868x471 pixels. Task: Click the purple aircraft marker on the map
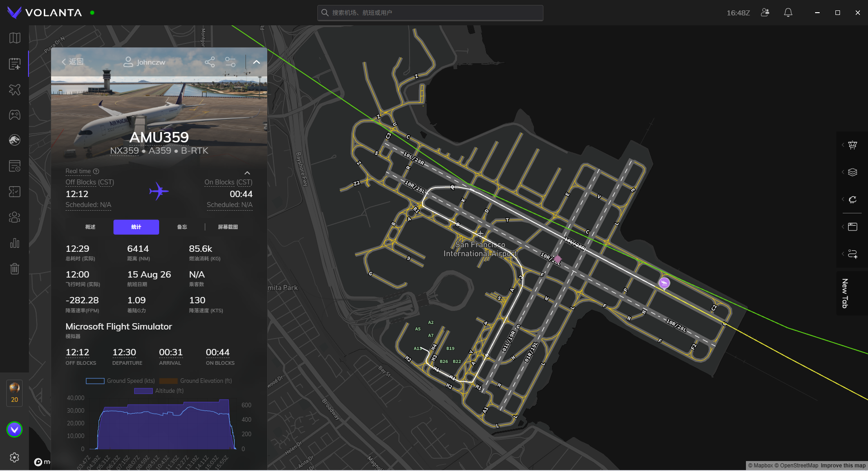click(x=664, y=283)
